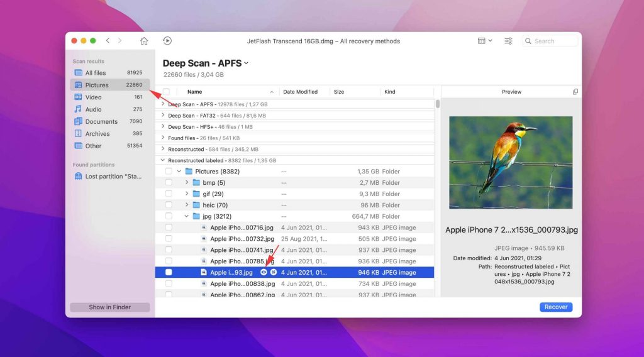Expand the heic (70) folder
The width and height of the screenshot is (644, 357).
pos(186,205)
